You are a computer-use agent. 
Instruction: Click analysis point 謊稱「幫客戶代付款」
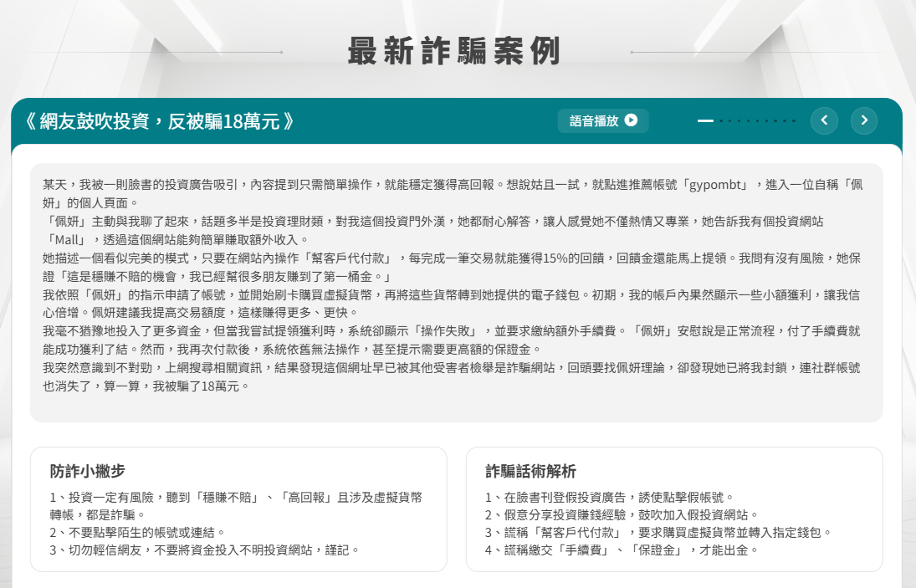click(x=658, y=533)
